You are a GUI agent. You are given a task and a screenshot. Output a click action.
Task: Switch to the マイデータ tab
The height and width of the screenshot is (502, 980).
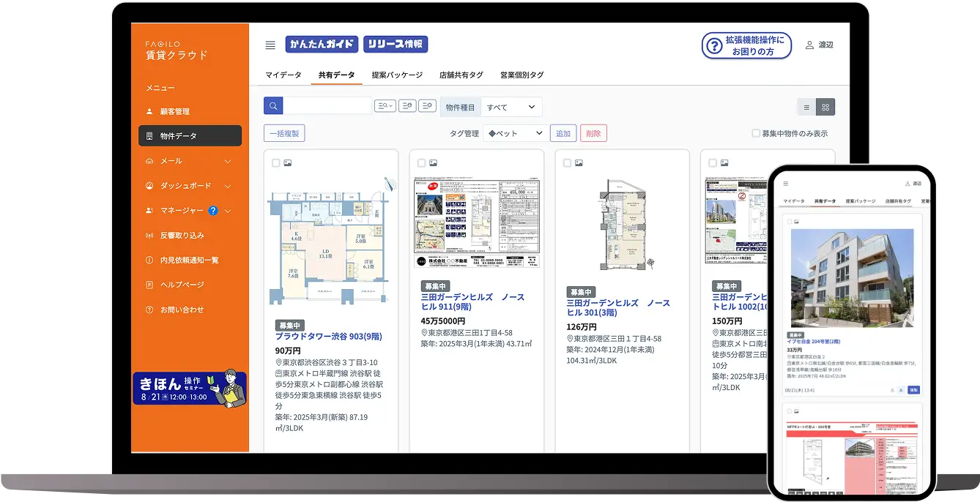[283, 75]
